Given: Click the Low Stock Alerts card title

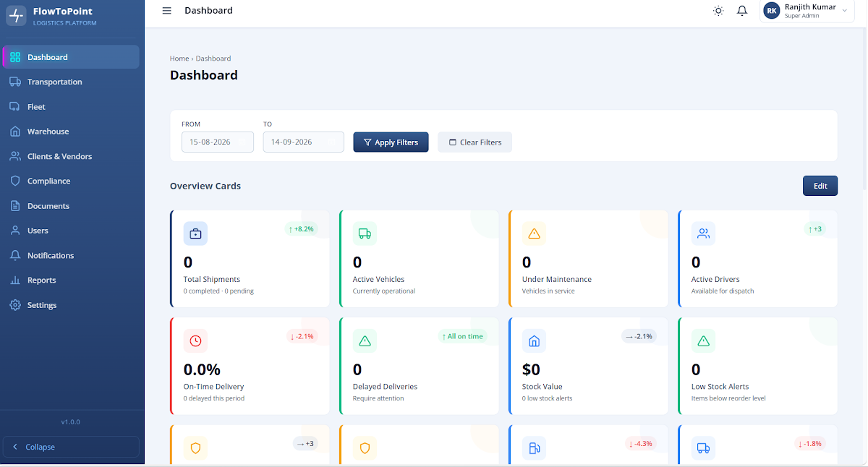Looking at the screenshot, I should (720, 387).
